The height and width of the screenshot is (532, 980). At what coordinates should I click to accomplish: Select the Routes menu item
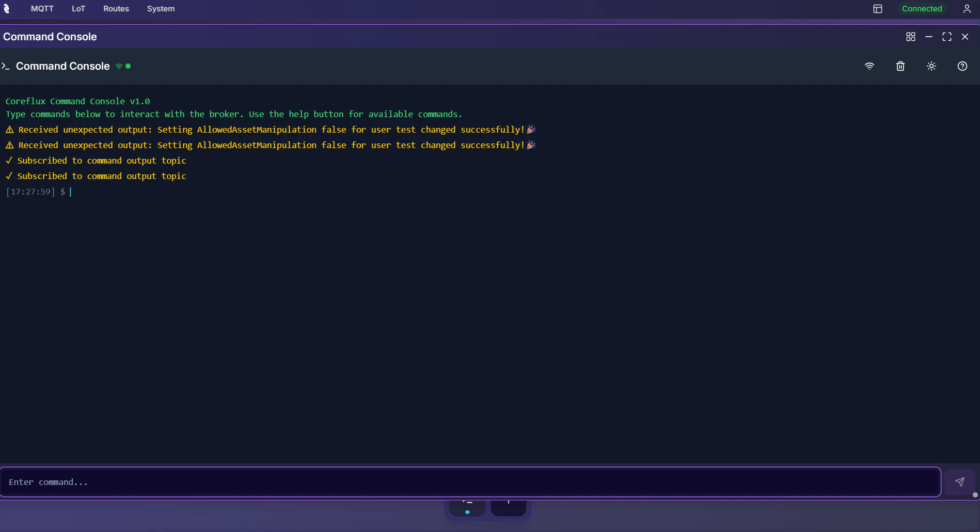tap(116, 9)
